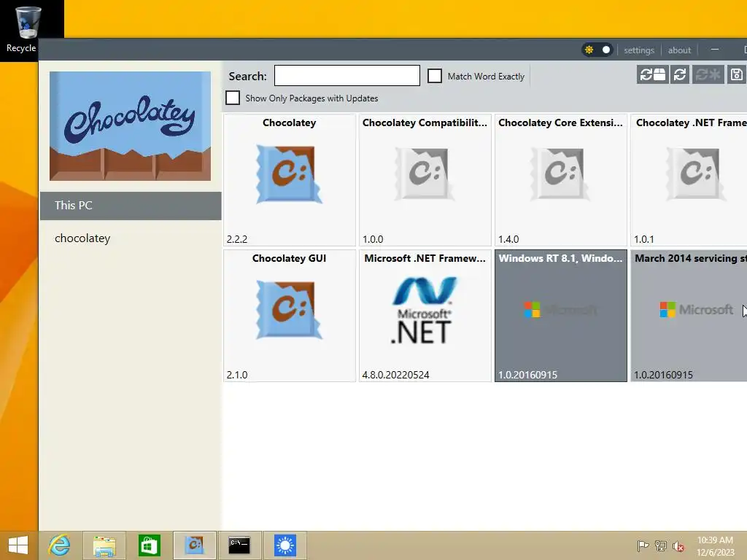Select the Chocolatey 2.2.2 package tile

[290, 180]
